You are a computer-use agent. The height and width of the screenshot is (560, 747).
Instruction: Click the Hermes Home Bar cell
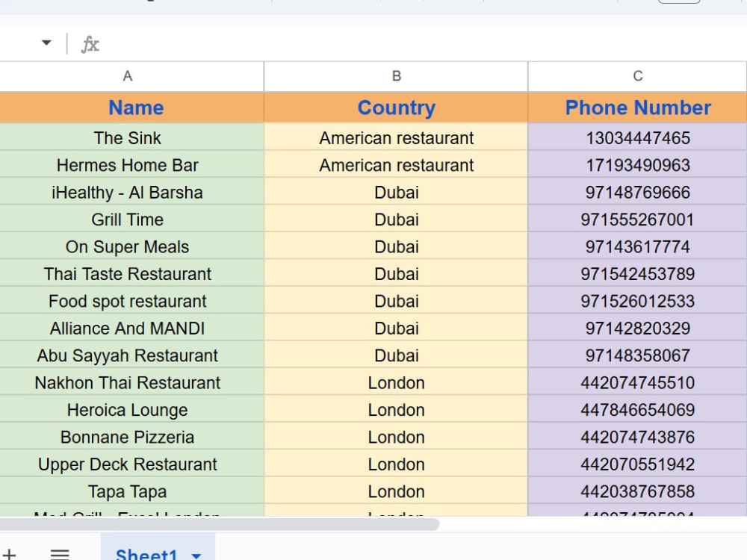pos(131,165)
